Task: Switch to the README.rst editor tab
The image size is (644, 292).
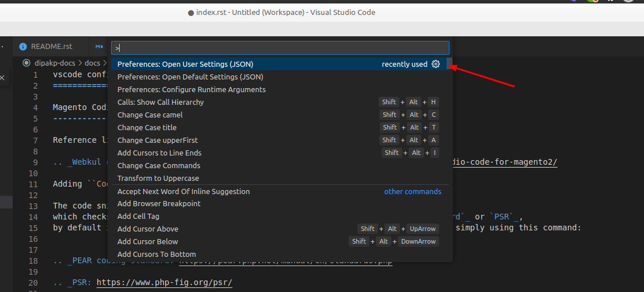Action: coord(51,47)
